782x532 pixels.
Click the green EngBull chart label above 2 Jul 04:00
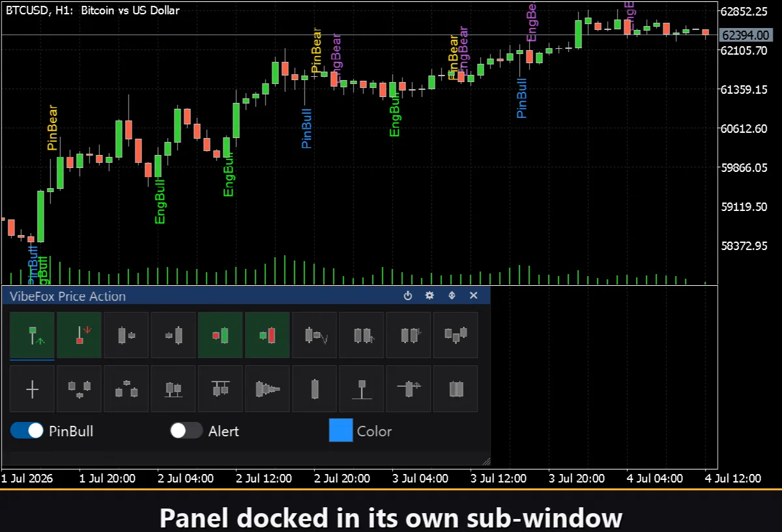pyautogui.click(x=160, y=202)
